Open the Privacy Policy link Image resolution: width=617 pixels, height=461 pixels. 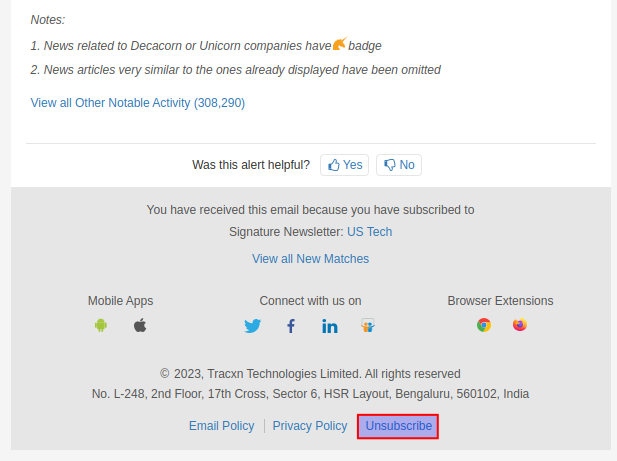point(310,426)
